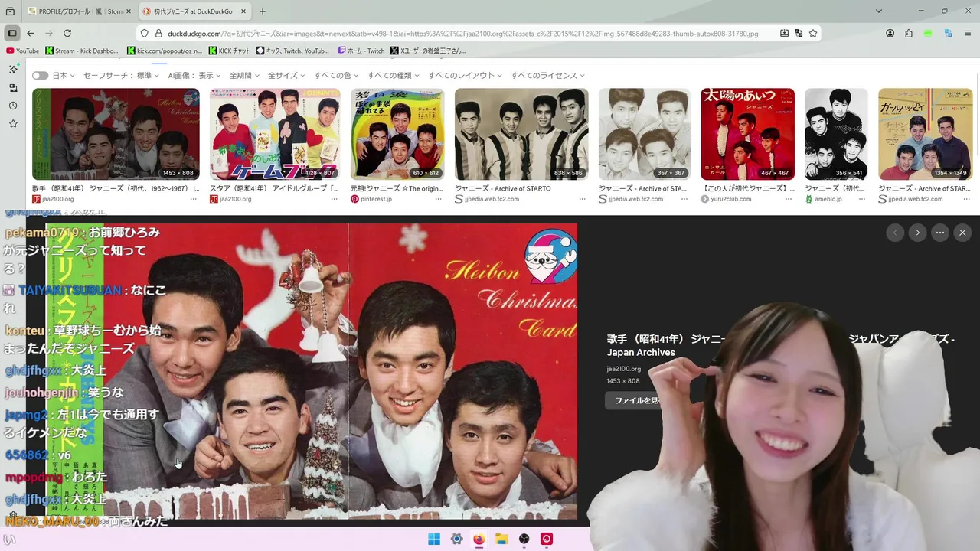Close the 初代ジャニーズ at DuckDuckGo tab
The image size is (980, 551).
[x=243, y=11]
